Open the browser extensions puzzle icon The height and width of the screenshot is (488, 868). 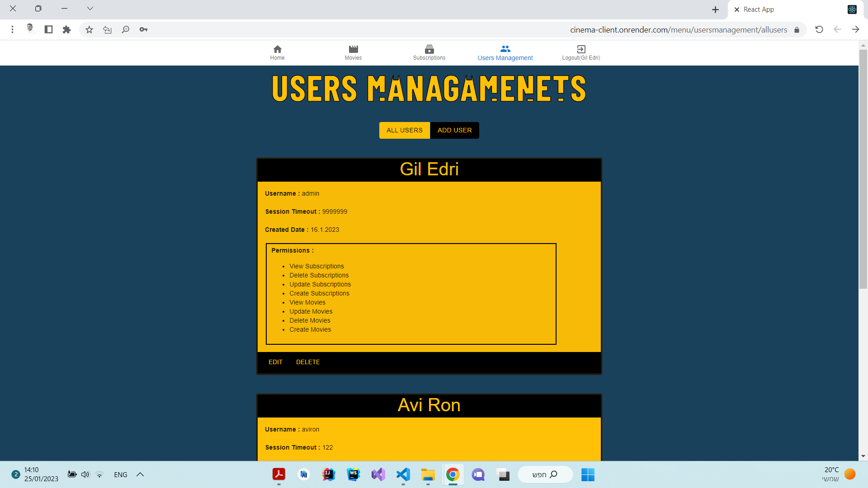(x=66, y=29)
